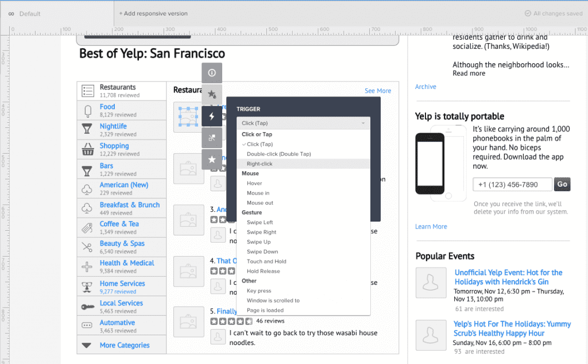Click the More Categories link
Screen dimensions: 588x364
pos(125,345)
